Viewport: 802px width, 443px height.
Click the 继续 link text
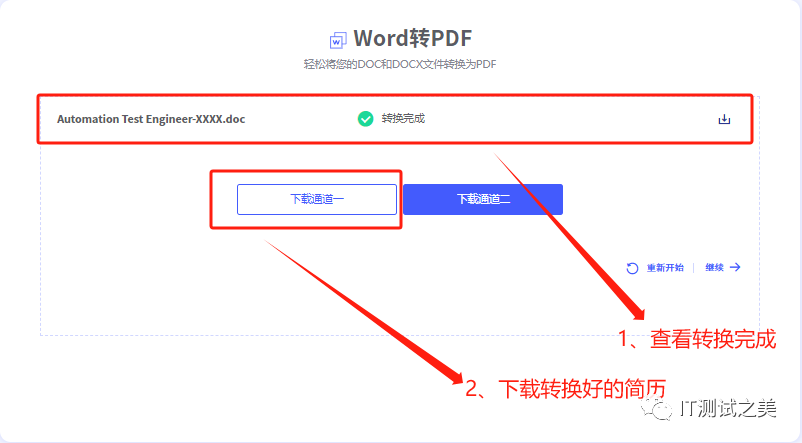[x=714, y=268]
